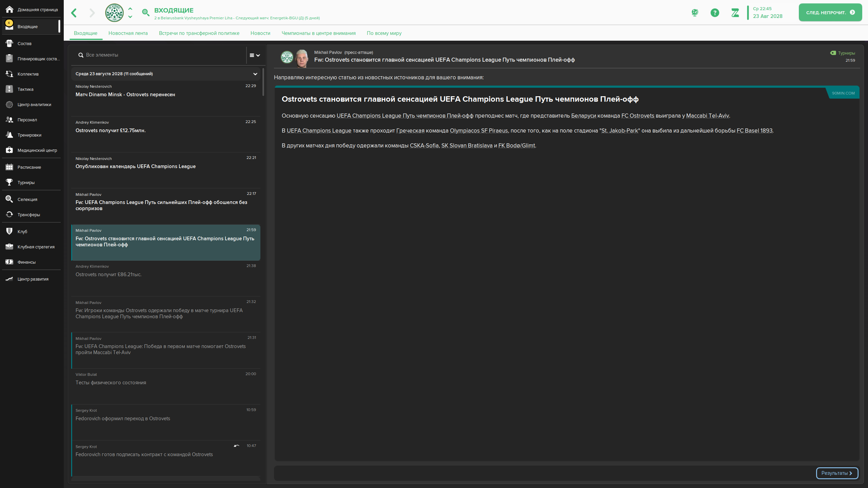The height and width of the screenshot is (488, 868).
Task: Open message Ostrovets получит £12.75млн.
Action: 166,134
